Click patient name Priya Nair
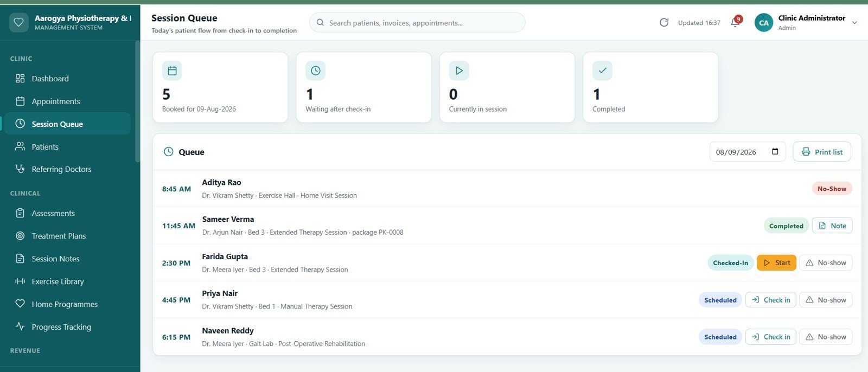This screenshot has height=372, width=868. pyautogui.click(x=220, y=293)
